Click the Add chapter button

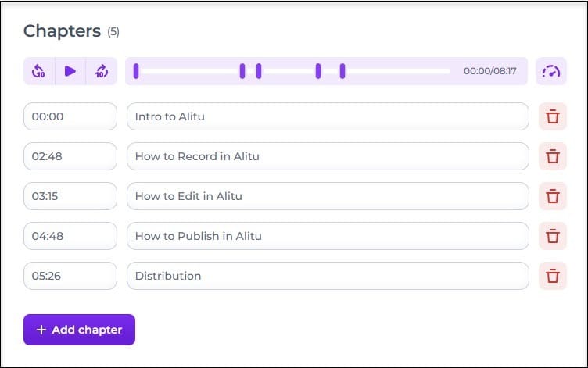click(79, 330)
